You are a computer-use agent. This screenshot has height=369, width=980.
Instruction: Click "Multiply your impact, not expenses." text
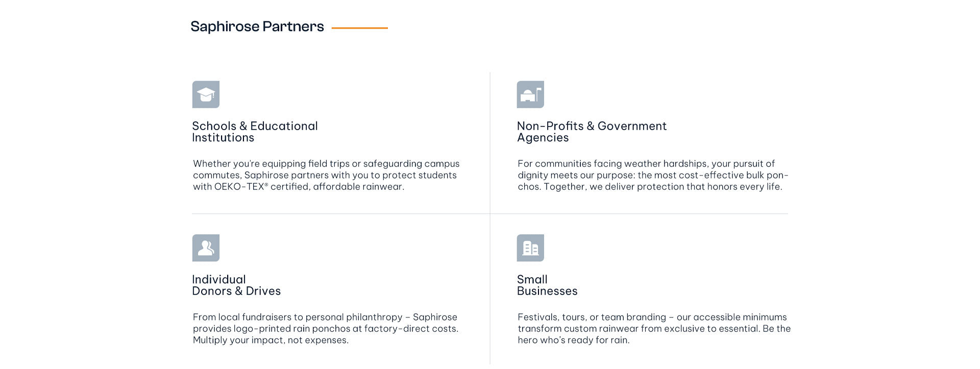(x=271, y=340)
